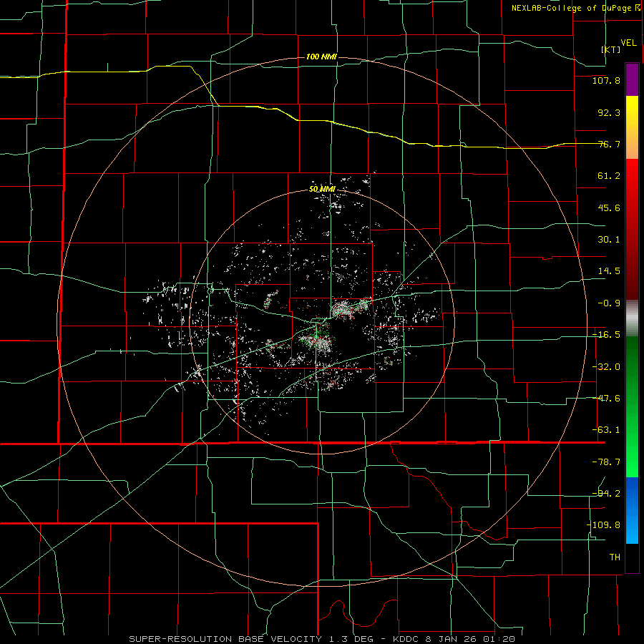Click the 30.1 velocity label
This screenshot has width=644, height=644.
pos(609,240)
